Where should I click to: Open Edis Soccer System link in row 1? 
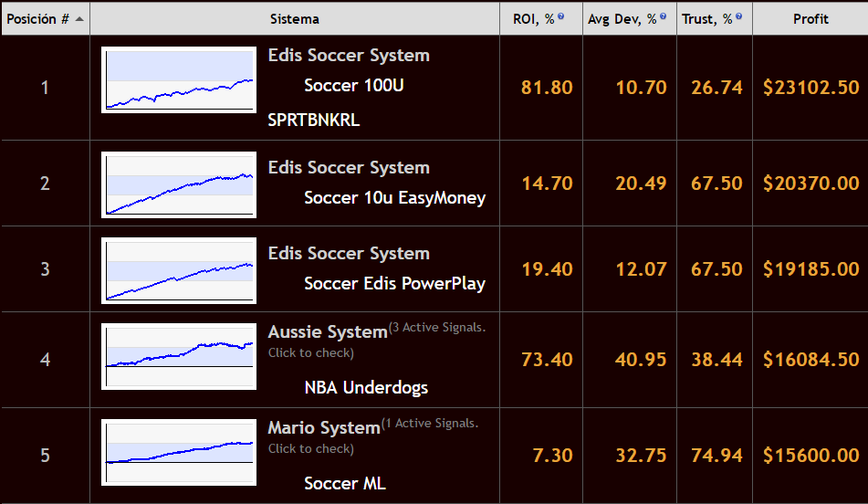pyautogui.click(x=349, y=56)
